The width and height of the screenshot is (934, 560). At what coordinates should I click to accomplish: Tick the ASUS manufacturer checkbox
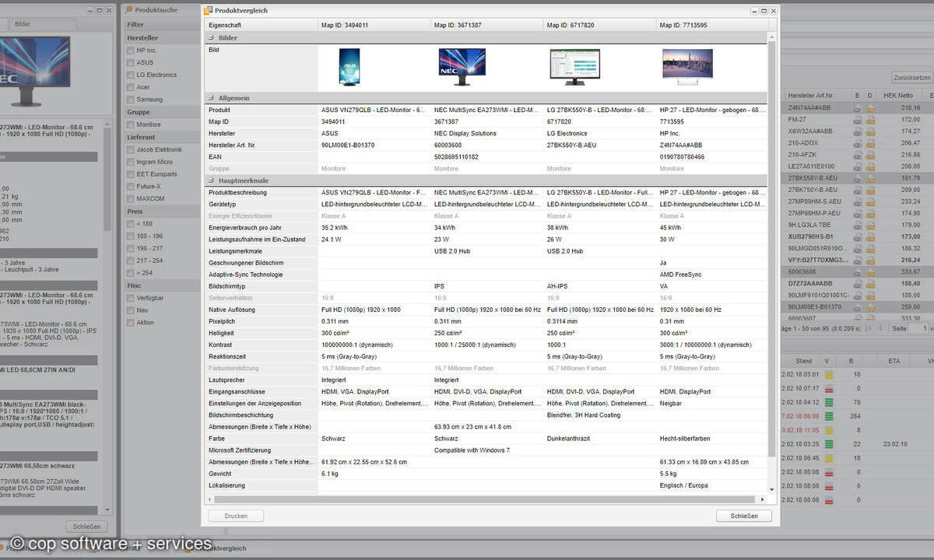131,63
